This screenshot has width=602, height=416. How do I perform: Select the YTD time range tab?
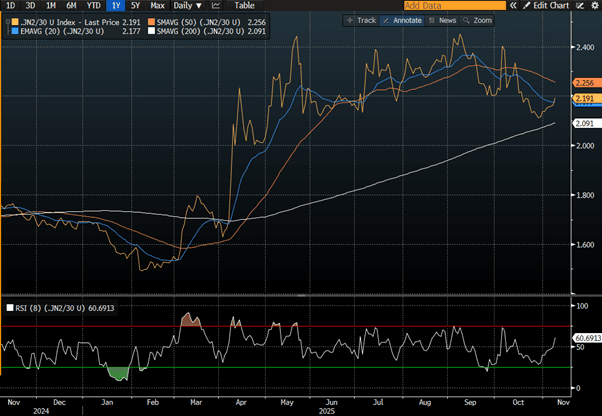point(93,5)
